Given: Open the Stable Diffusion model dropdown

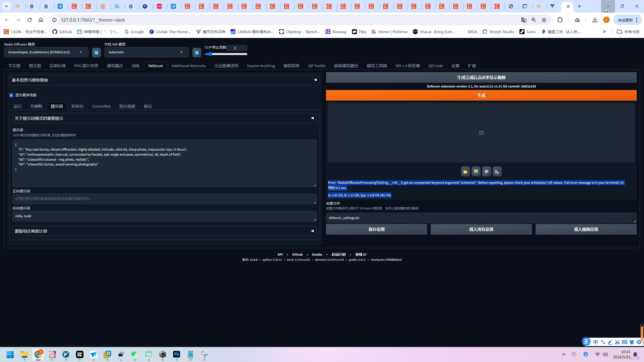Looking at the screenshot, I should (x=46, y=52).
